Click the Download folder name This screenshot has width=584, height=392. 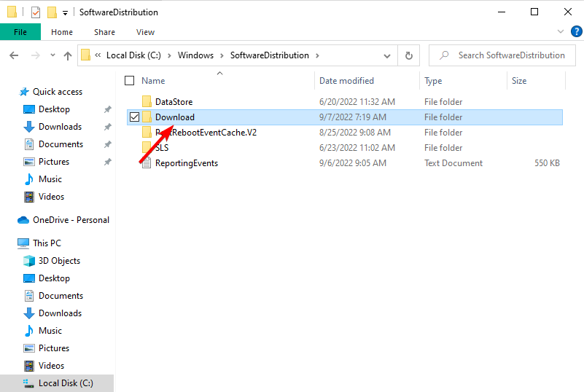175,117
